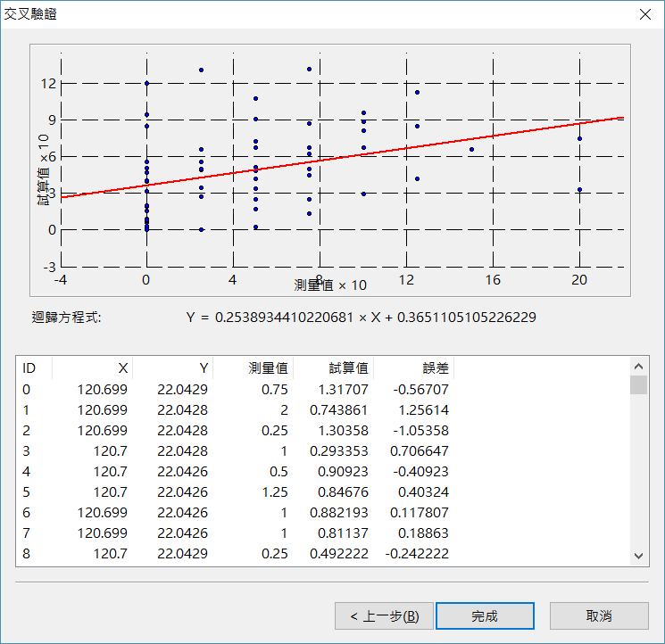Screen dimensions: 665x644
Task: Sort by the 測量值 column header
Action: click(254, 368)
